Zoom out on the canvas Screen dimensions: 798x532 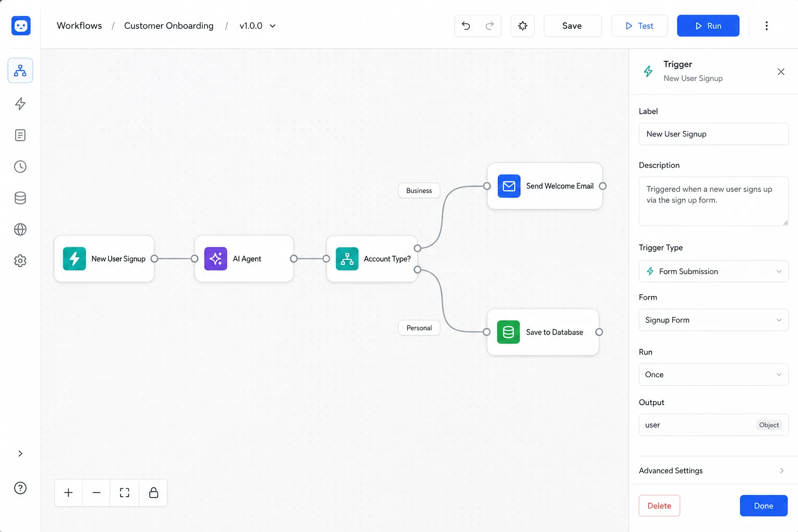[97, 493]
